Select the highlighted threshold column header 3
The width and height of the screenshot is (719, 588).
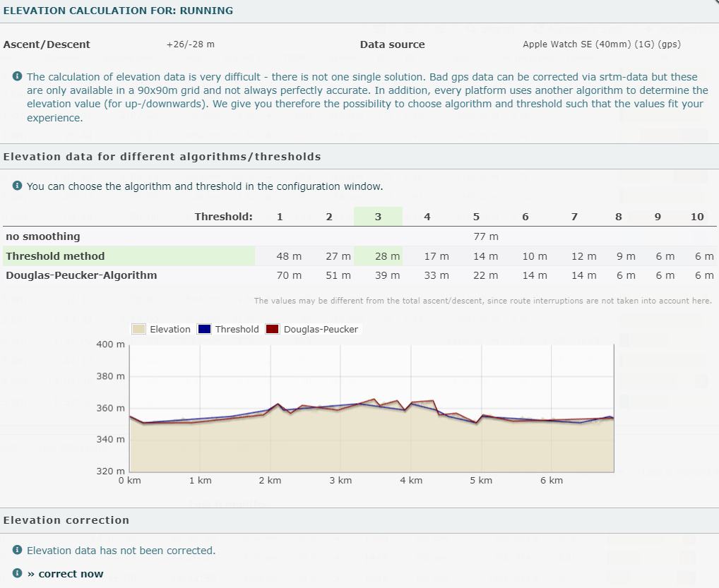[378, 217]
